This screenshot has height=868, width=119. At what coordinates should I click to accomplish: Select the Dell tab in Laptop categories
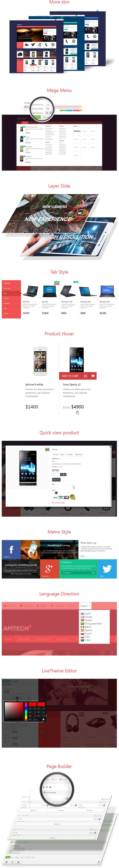click(11, 293)
